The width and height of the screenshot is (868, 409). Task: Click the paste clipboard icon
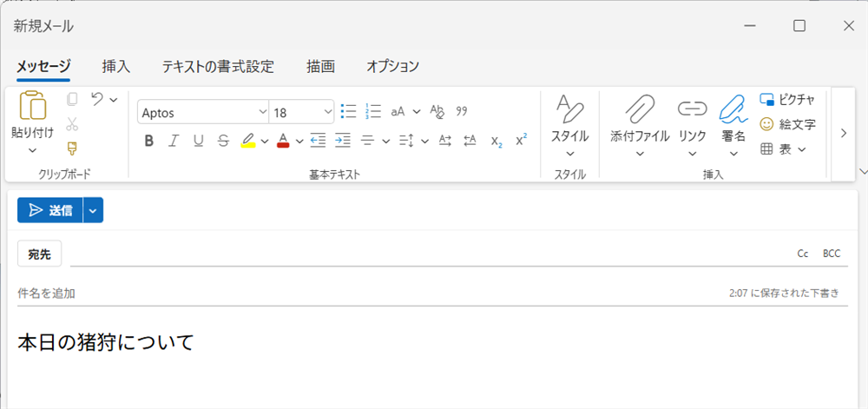pyautogui.click(x=33, y=106)
